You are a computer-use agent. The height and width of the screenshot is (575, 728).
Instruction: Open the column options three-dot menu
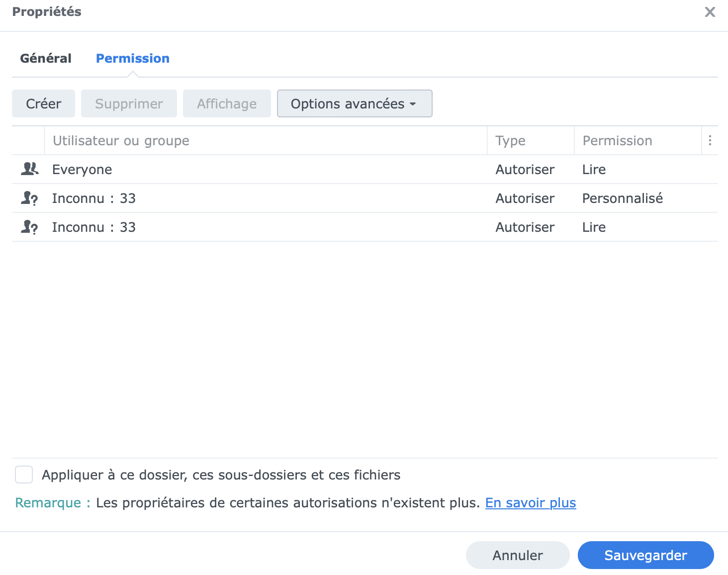[x=710, y=141]
